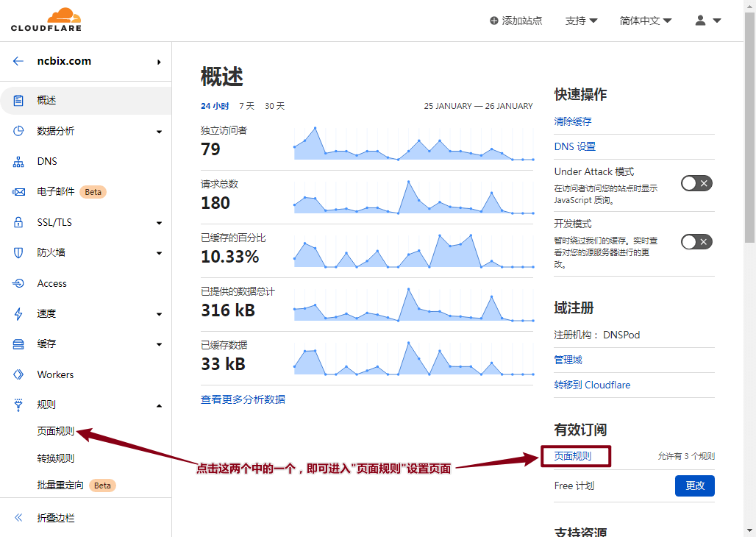This screenshot has width=756, height=537.
Task: Click the 缓存 storage icon
Action: coord(18,344)
